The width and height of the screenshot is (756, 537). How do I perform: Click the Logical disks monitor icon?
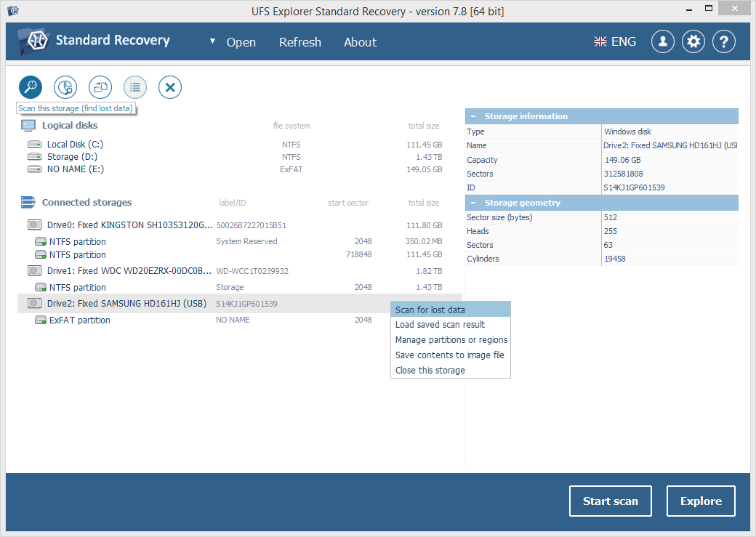[28, 125]
